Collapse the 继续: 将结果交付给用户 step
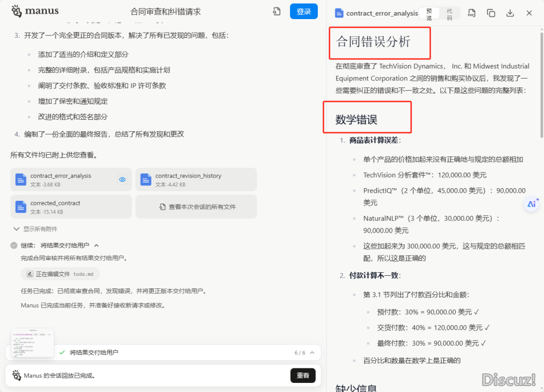544x392 pixels. click(96, 246)
